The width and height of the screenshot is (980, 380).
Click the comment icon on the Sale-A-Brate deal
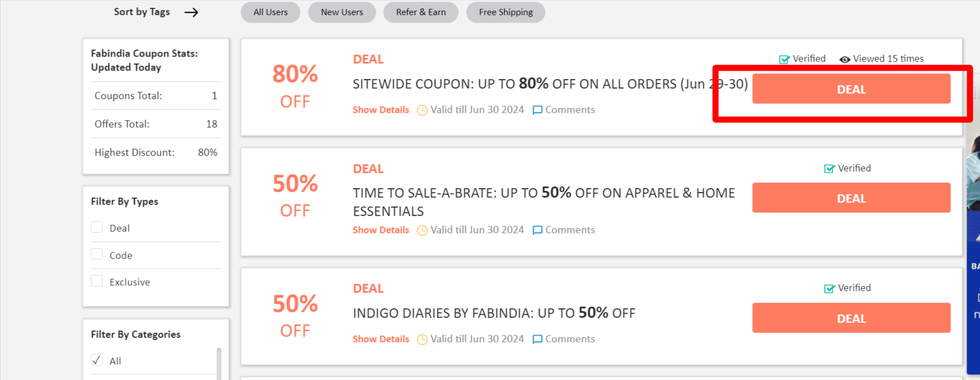(537, 230)
